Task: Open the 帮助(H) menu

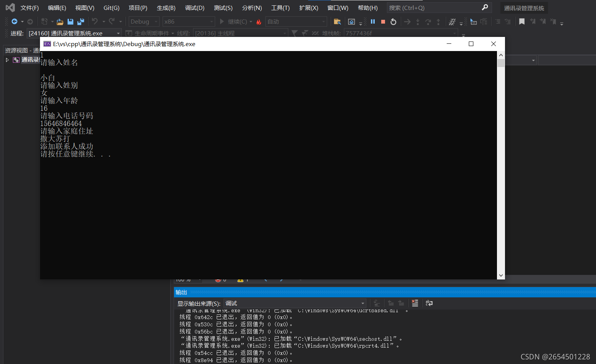Action: point(368,8)
